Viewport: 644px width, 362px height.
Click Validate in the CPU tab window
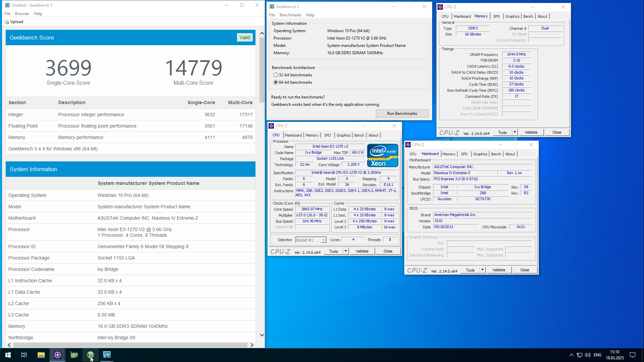coord(362,251)
